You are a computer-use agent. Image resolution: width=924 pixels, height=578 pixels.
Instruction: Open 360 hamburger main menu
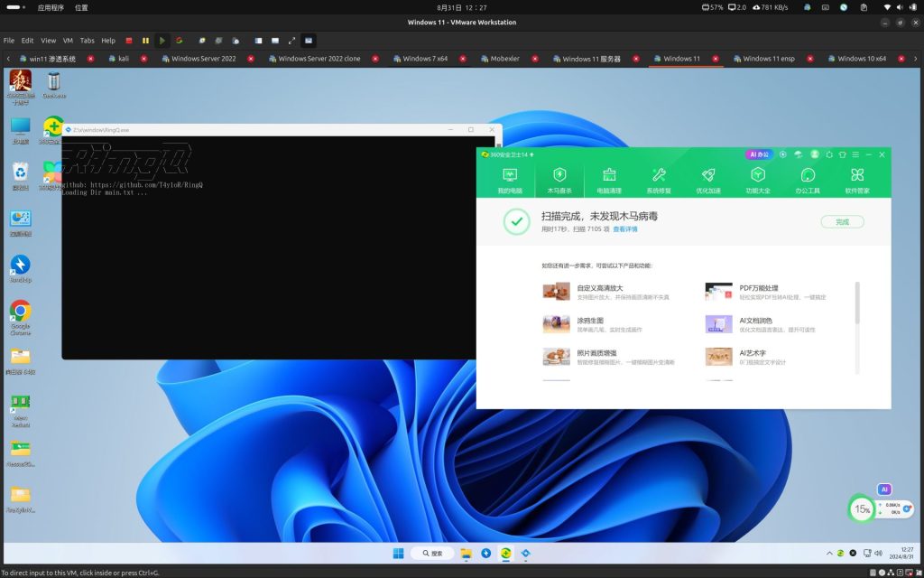855,154
